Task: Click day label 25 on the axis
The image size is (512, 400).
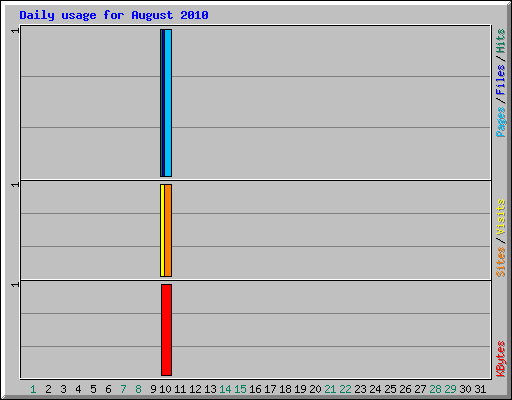Action: (x=390, y=389)
